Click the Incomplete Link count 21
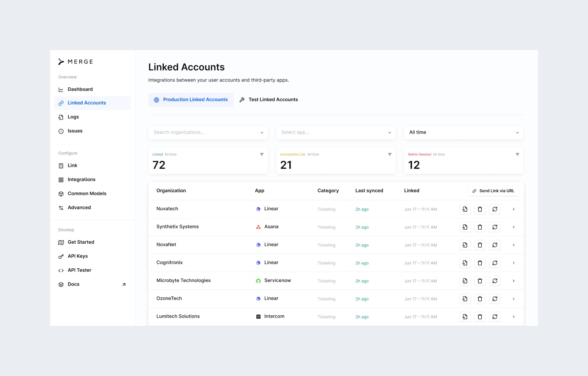This screenshot has width=588, height=376. coord(286,165)
